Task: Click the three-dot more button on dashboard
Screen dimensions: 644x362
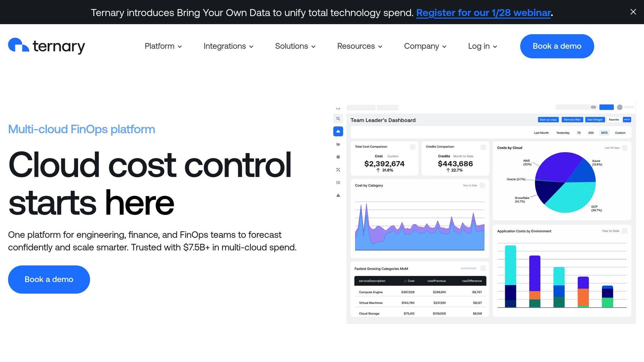Action: tap(627, 120)
